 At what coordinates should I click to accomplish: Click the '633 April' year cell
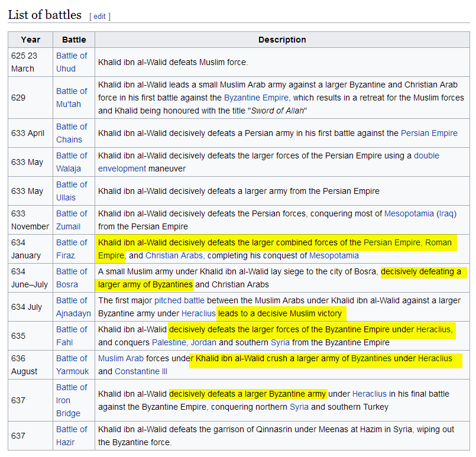[x=30, y=133]
